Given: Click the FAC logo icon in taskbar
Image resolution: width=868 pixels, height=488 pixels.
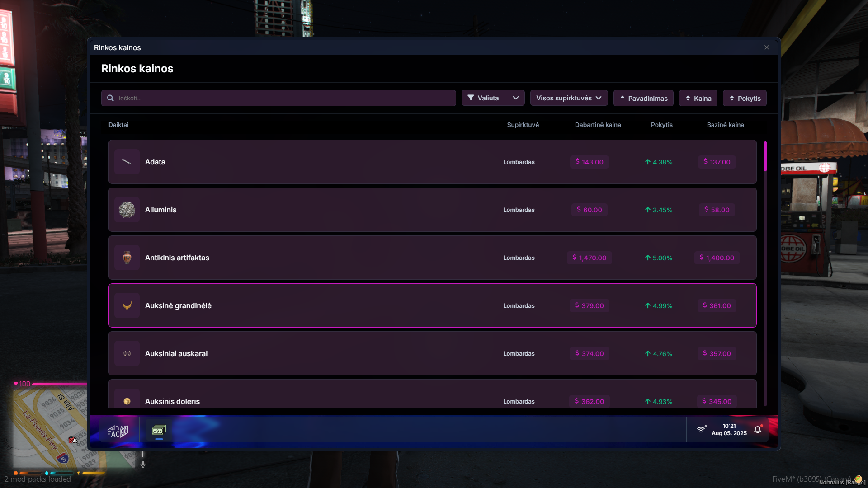Looking at the screenshot, I should (x=118, y=432).
